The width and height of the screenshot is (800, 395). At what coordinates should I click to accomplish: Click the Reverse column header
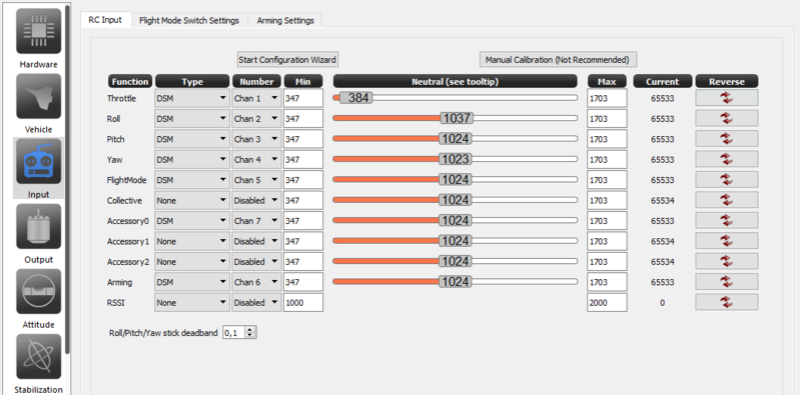[x=727, y=81]
